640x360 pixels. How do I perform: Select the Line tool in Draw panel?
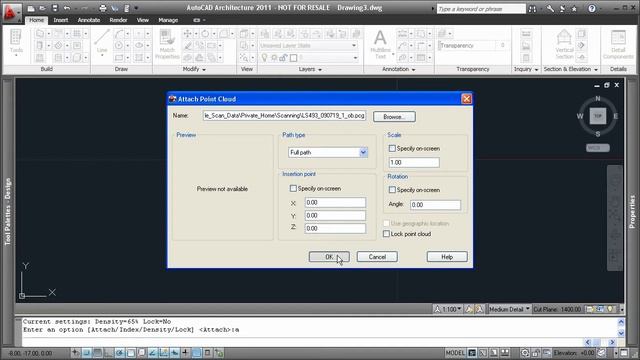click(x=102, y=42)
